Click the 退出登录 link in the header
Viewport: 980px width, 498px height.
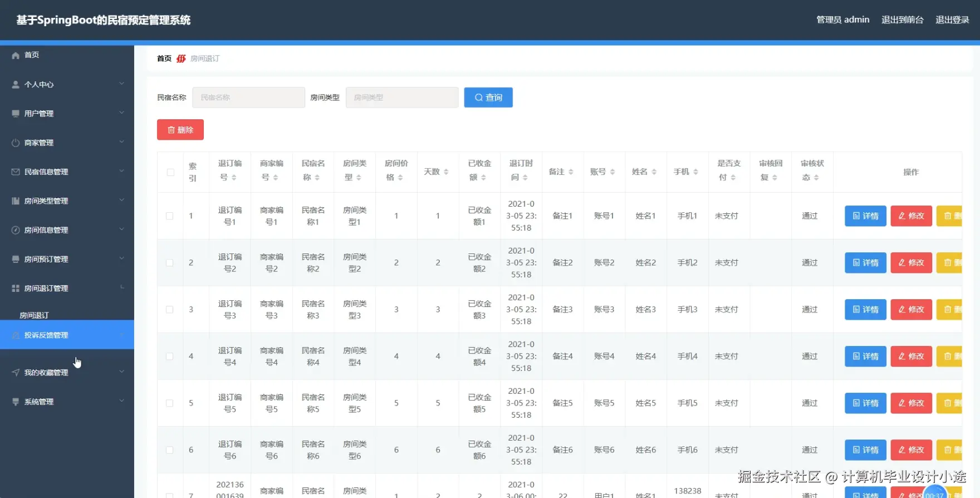(952, 20)
